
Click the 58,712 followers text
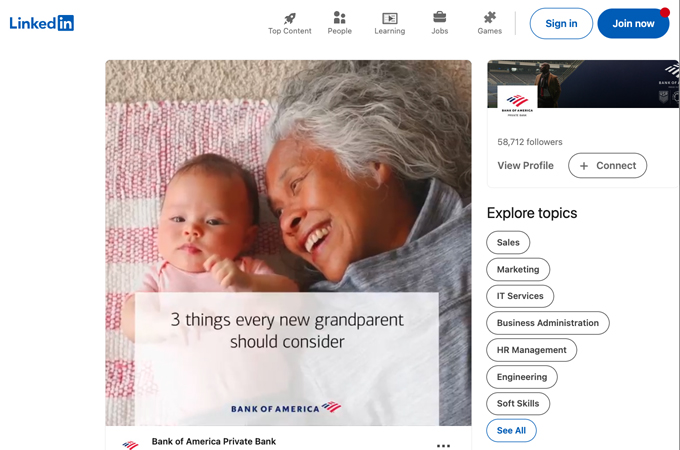coord(530,142)
